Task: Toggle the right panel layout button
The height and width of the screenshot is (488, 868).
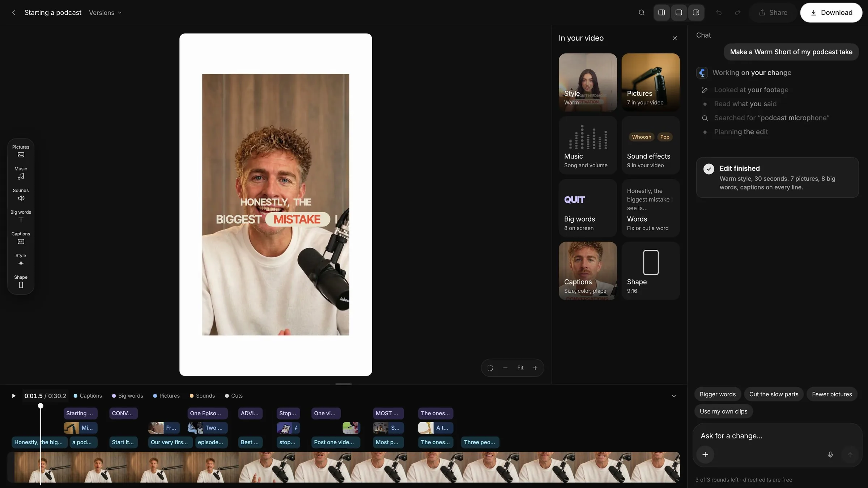Action: (696, 13)
